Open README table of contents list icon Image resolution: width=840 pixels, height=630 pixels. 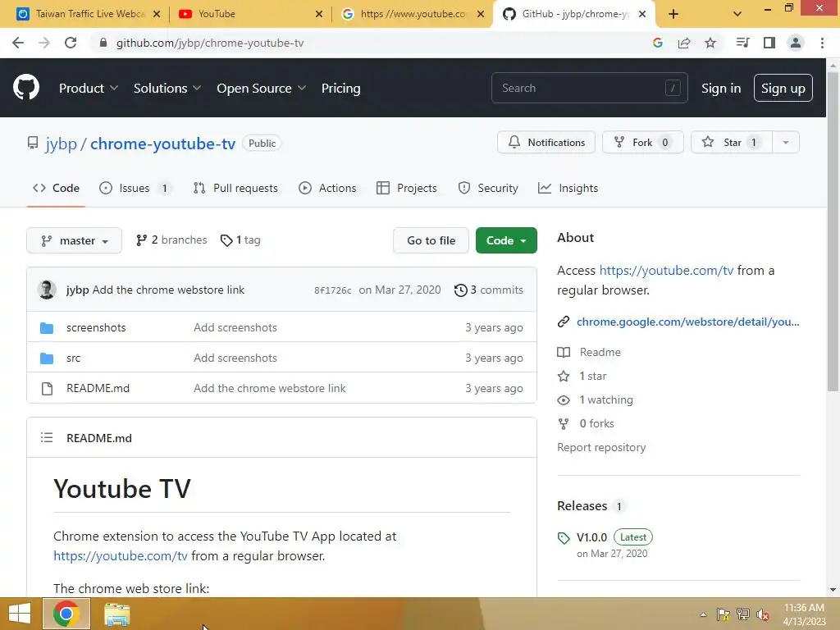click(x=47, y=438)
